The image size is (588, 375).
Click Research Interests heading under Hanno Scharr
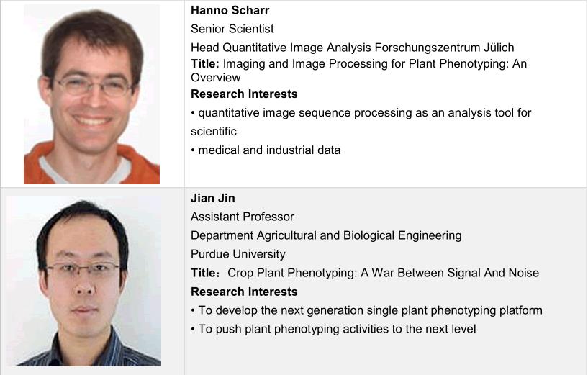point(244,94)
